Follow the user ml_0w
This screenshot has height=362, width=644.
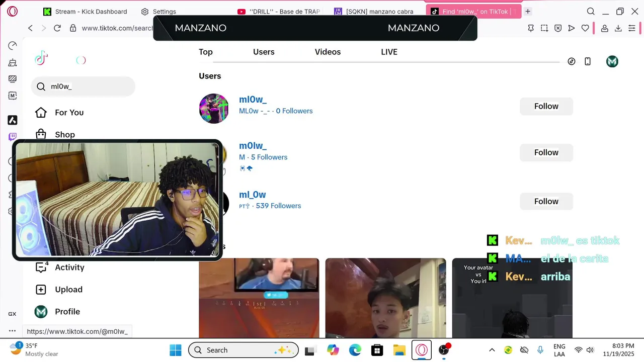tap(546, 201)
